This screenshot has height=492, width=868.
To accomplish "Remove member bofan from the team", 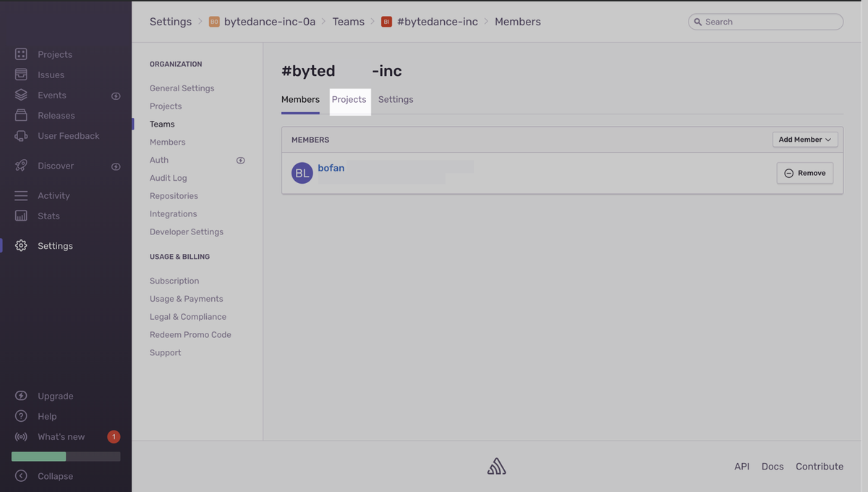I will coord(805,173).
